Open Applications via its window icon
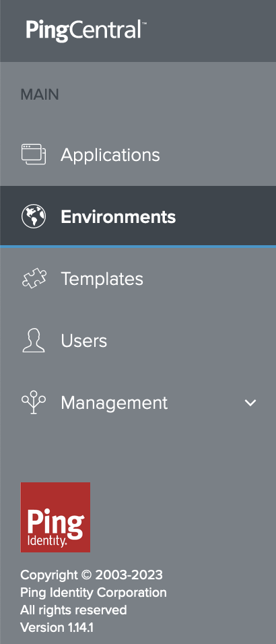 (x=34, y=154)
